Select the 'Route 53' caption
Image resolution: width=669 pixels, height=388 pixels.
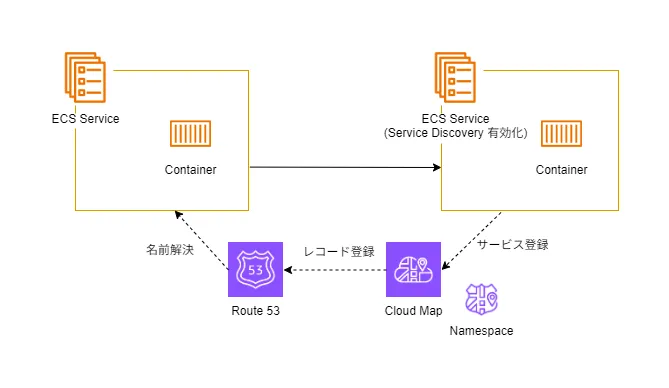point(256,311)
